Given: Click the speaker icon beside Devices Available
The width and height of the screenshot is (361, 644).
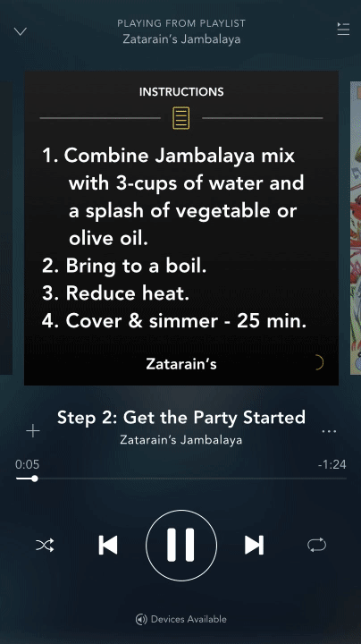Looking at the screenshot, I should click(x=141, y=619).
